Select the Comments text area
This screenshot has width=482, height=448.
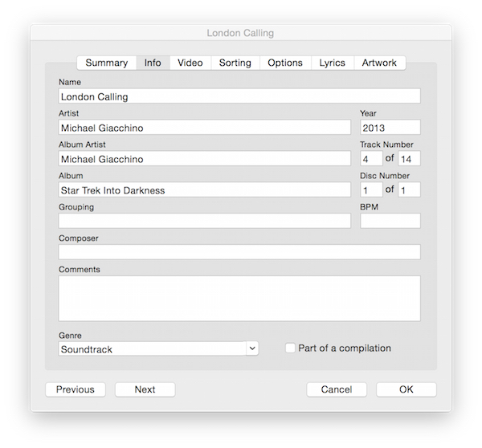[x=239, y=299]
